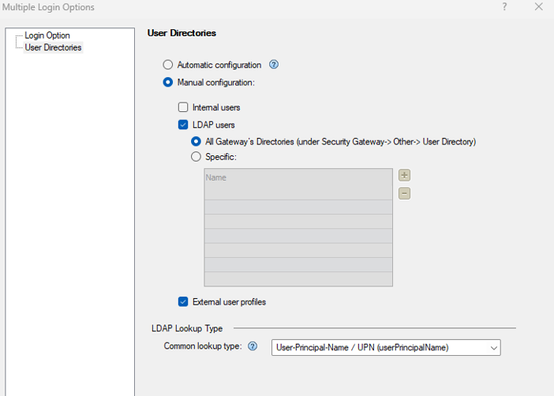Select Manual configuration radio button
554x396 pixels.
(168, 82)
